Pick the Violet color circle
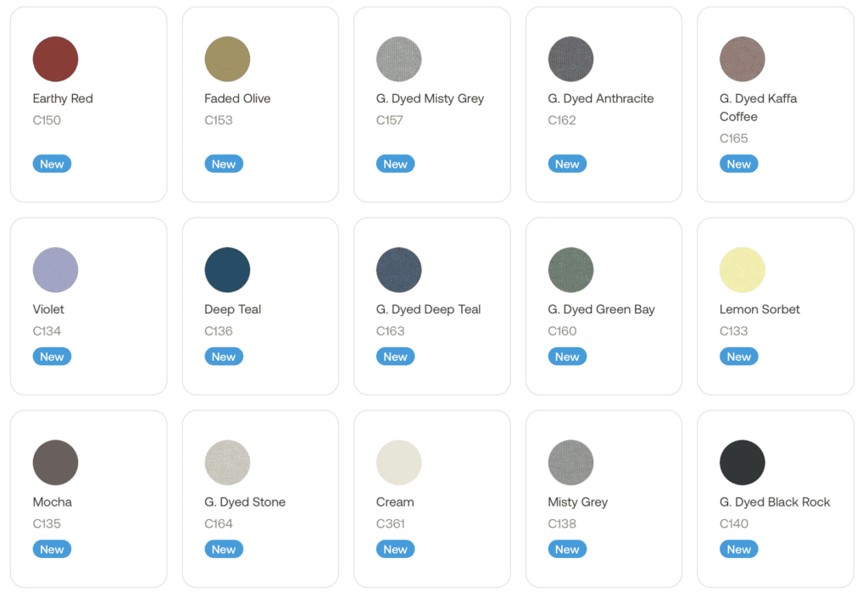This screenshot has height=598, width=868. click(55, 270)
